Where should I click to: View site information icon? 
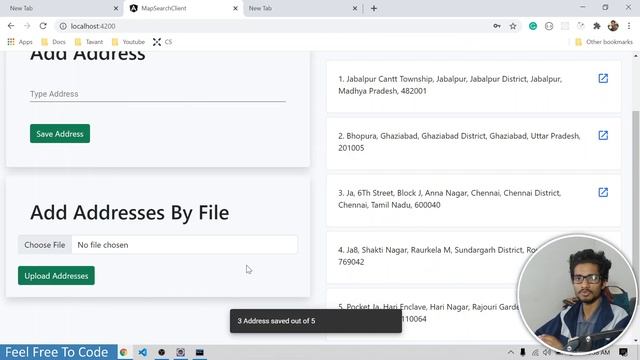[63, 26]
